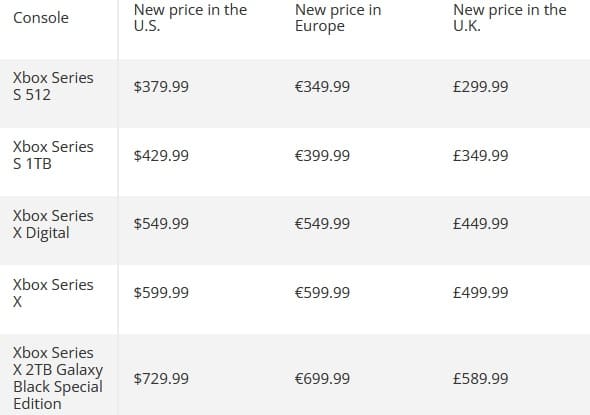Click the £299.99 U.K. price cell
Screen dimensions: 590x415
(x=481, y=87)
